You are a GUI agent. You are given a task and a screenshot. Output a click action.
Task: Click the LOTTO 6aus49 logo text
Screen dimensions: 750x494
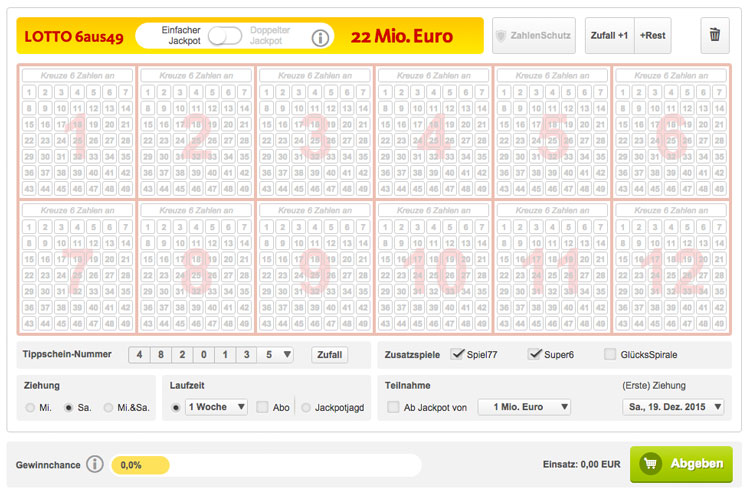click(x=74, y=37)
